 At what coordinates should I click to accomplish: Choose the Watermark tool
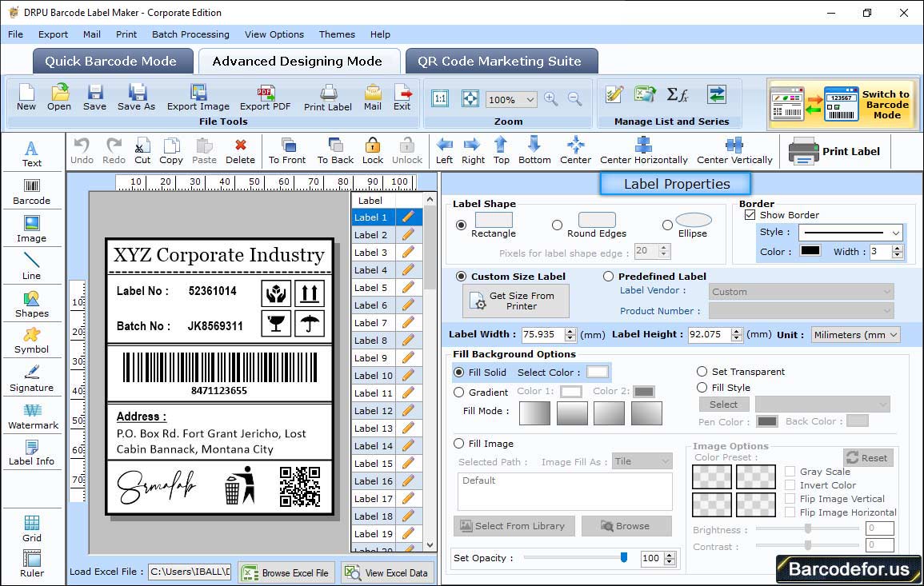pos(33,417)
